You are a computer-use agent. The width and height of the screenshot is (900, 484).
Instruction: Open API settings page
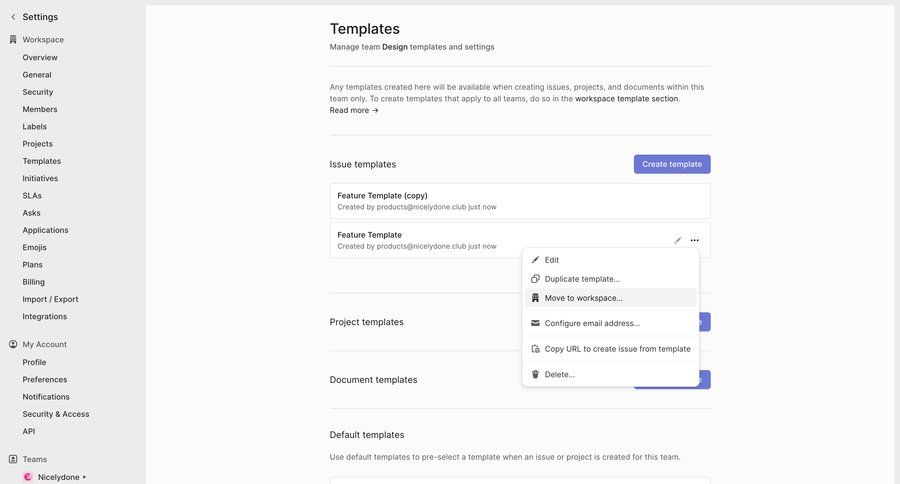click(29, 431)
